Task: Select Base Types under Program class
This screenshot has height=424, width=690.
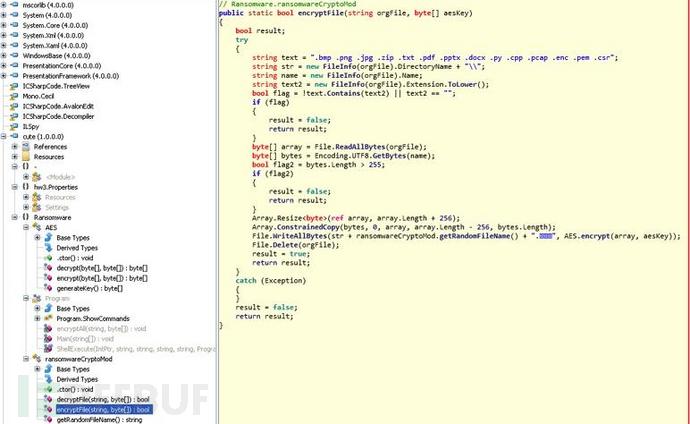Action: point(73,308)
